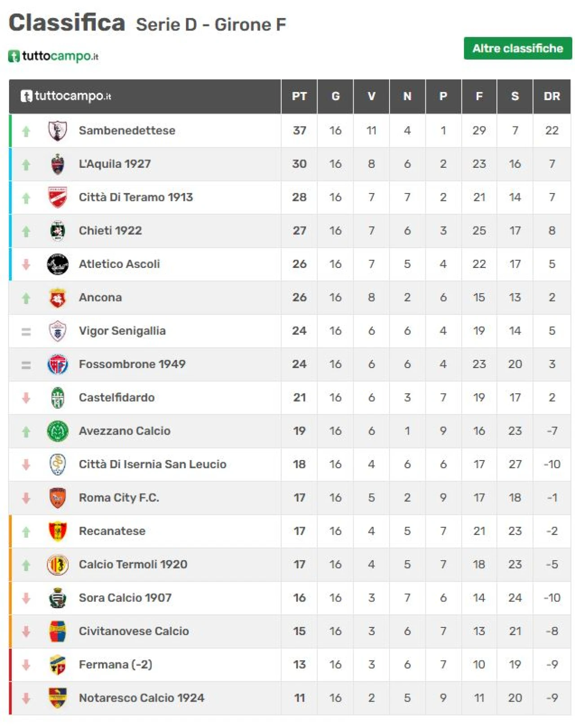Image resolution: width=575 pixels, height=728 pixels.
Task: Click the Avezzano Calcio green round logo
Action: (57, 431)
